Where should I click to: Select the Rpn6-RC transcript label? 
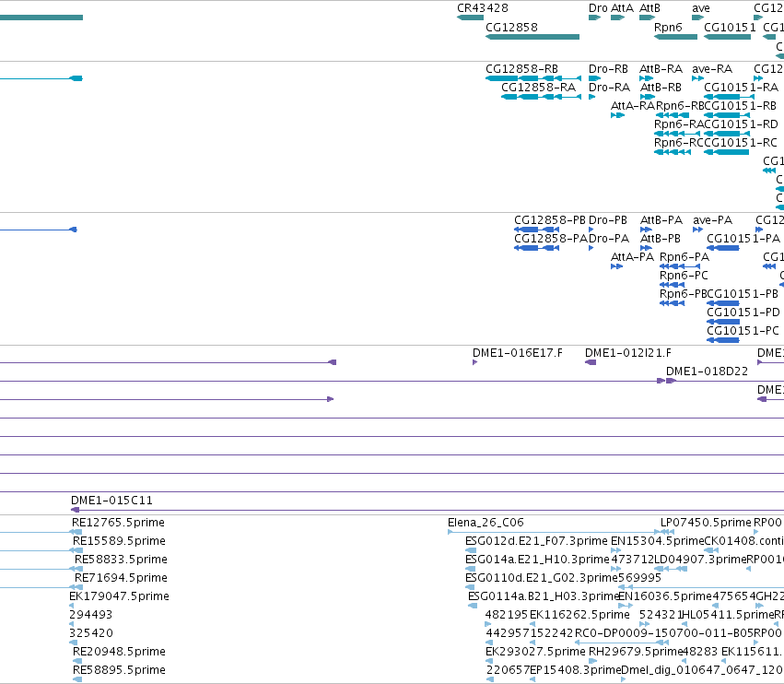point(678,143)
